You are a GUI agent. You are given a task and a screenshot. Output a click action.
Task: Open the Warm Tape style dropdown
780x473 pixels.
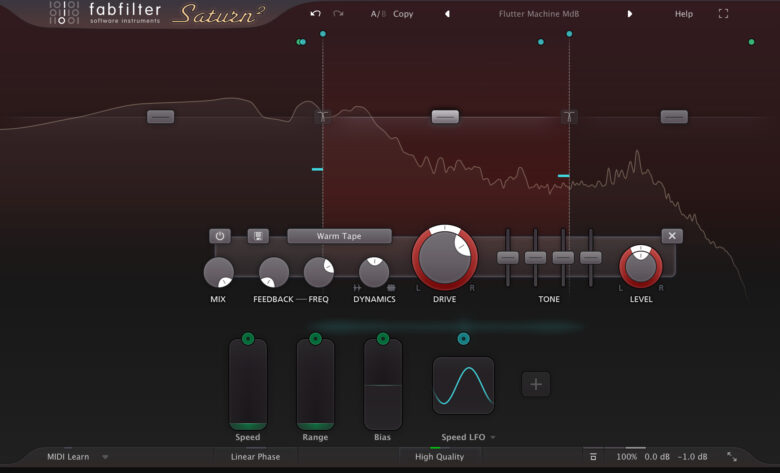pyautogui.click(x=339, y=236)
